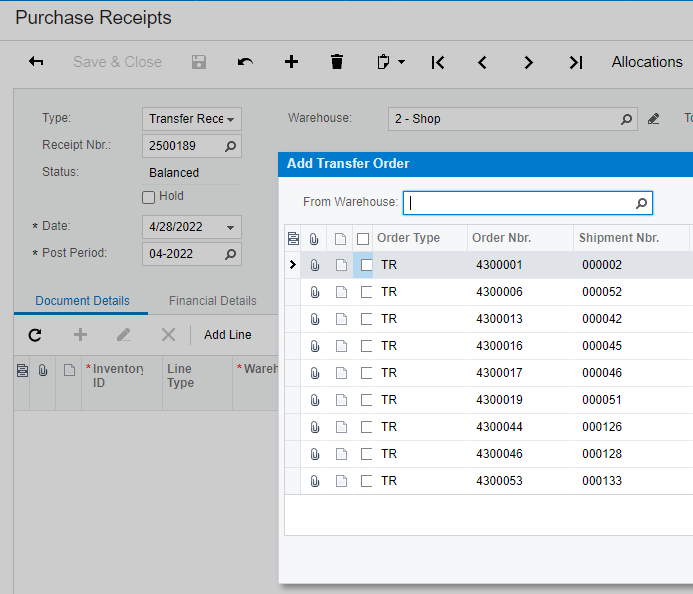Image resolution: width=693 pixels, height=594 pixels.
Task: Click the back arrow icon in toolbar
Action: [x=36, y=61]
